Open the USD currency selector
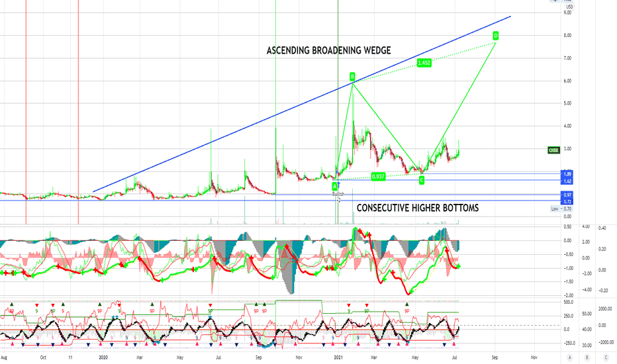Viewport: 617px width, 364px height. coord(569,7)
